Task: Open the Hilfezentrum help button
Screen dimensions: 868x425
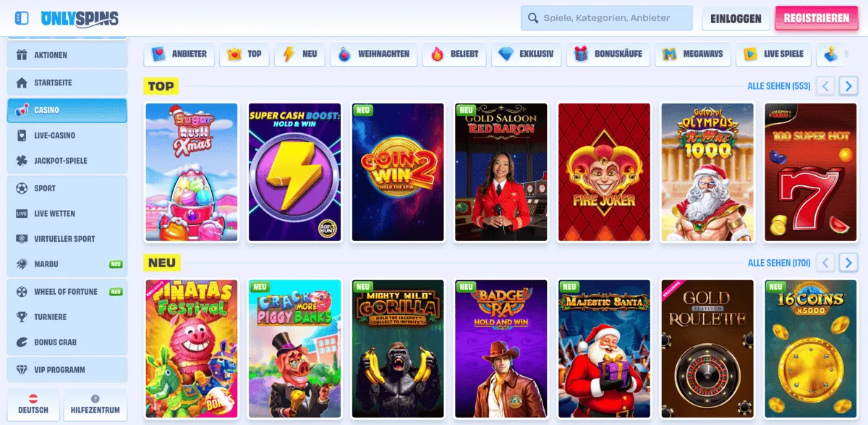Action: pyautogui.click(x=95, y=404)
